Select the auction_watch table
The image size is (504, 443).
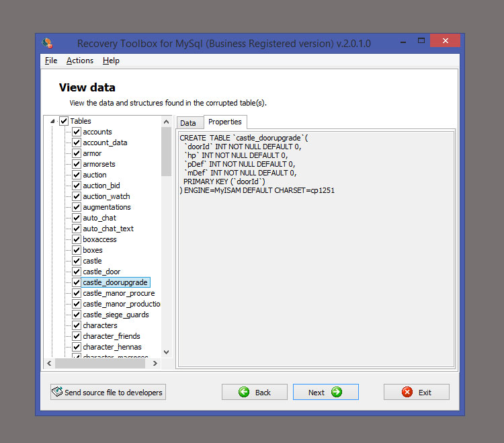106,196
